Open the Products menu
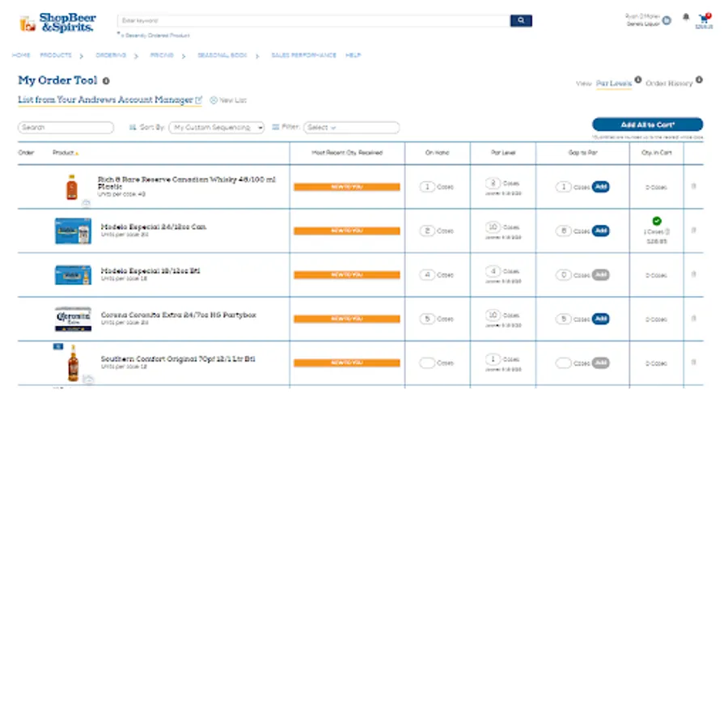Screen dimensions: 728x728 point(56,55)
